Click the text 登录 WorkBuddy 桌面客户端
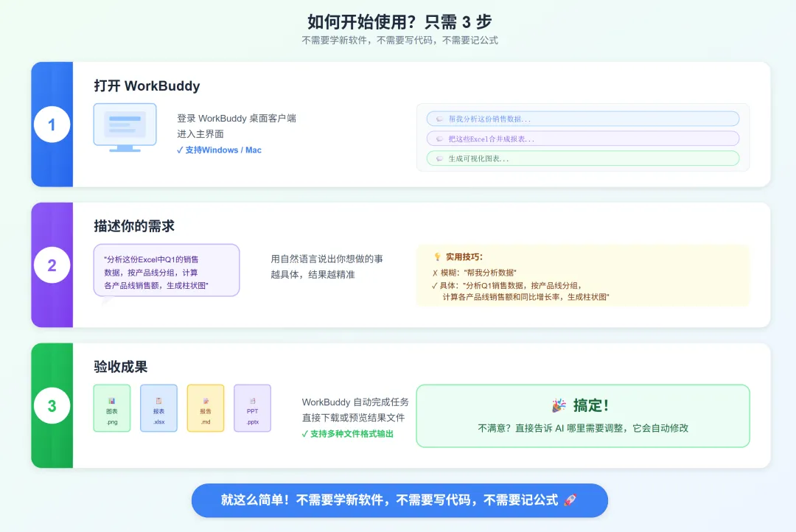Viewport: 796px width, 532px height. (237, 119)
